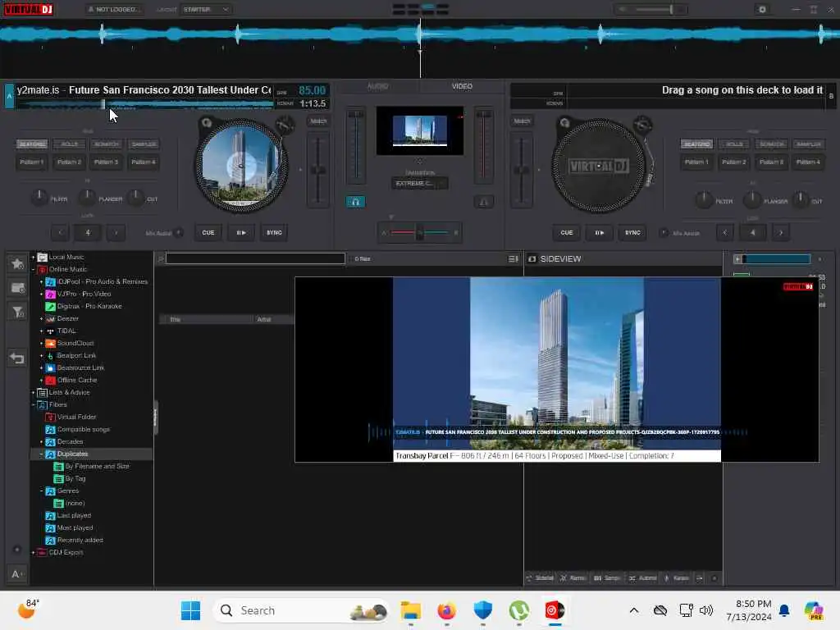The height and width of the screenshot is (630, 840).
Task: Click Pattern 3 pad on deck A
Action: coord(106,162)
